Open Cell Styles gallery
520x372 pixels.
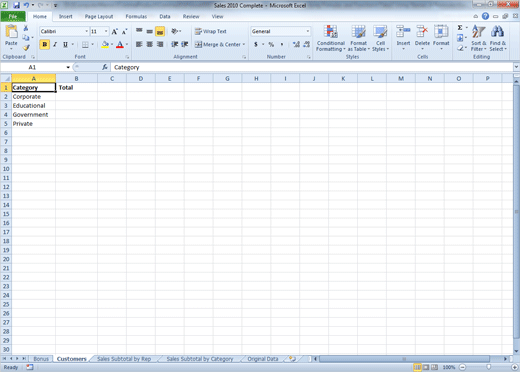[x=380, y=38]
